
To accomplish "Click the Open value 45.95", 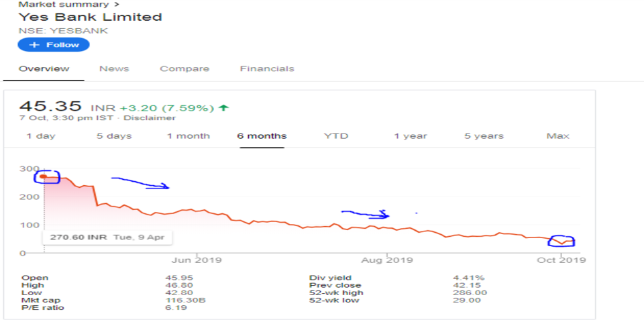I will pyautogui.click(x=178, y=278).
